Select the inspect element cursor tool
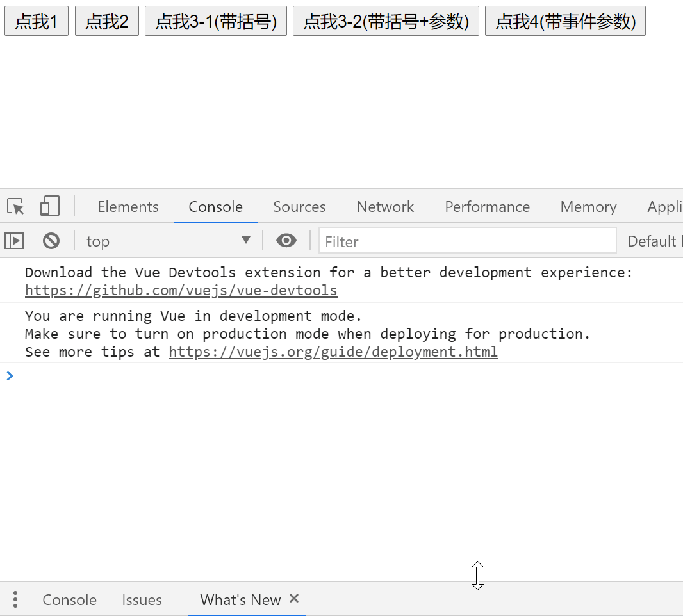The width and height of the screenshot is (683, 616). pos(15,206)
